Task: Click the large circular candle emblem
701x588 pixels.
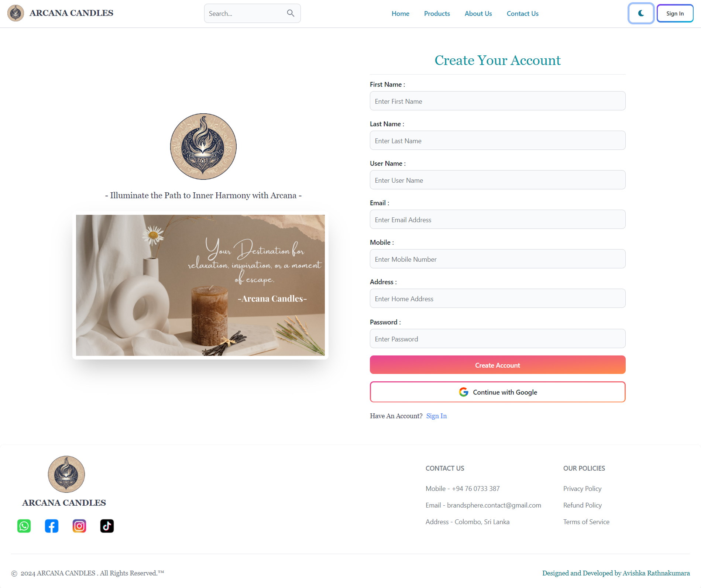Action: pyautogui.click(x=203, y=146)
